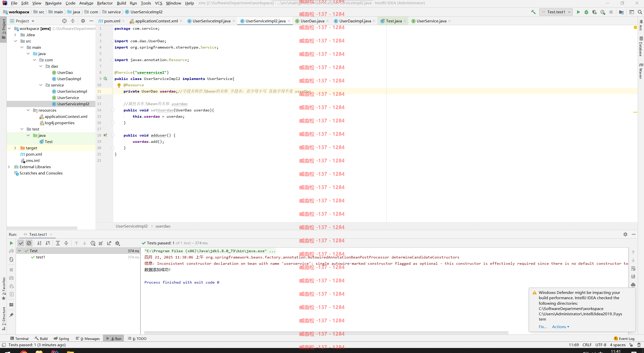Click Fix... link in notification
This screenshot has width=644, height=353.
[x=543, y=327]
